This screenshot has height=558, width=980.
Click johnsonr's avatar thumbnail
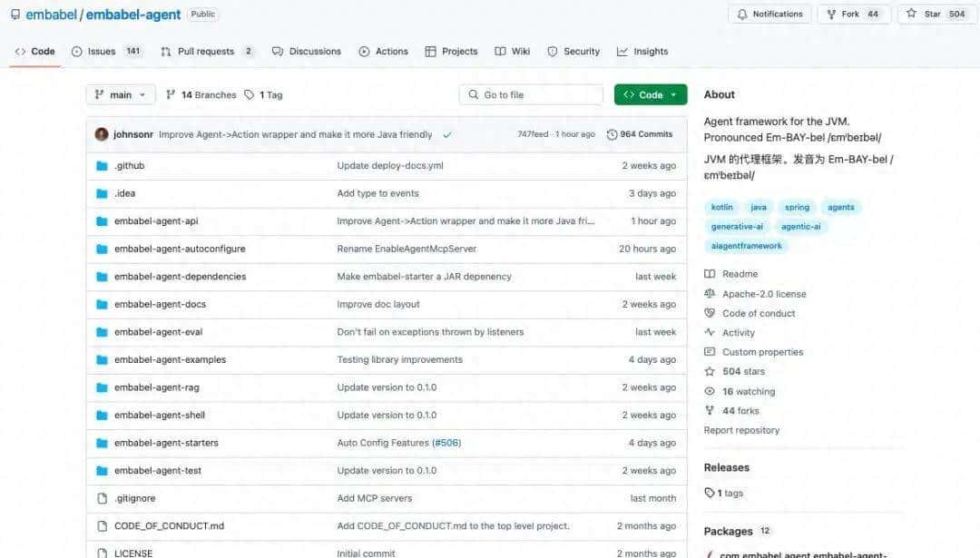point(102,134)
